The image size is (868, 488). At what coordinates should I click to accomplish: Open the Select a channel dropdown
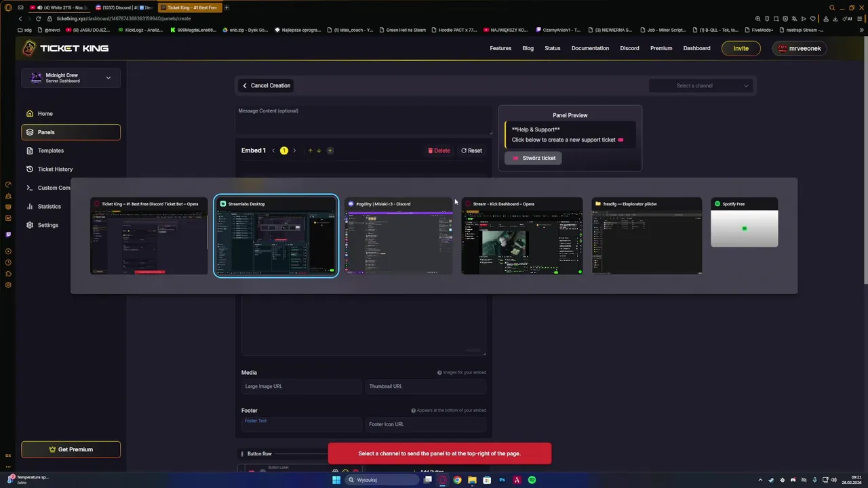point(701,85)
